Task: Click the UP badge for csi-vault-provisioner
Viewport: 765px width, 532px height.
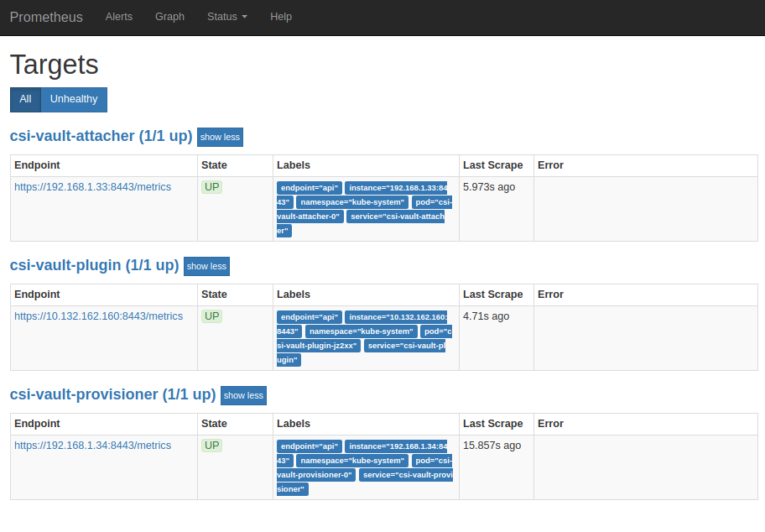Action: 211,446
